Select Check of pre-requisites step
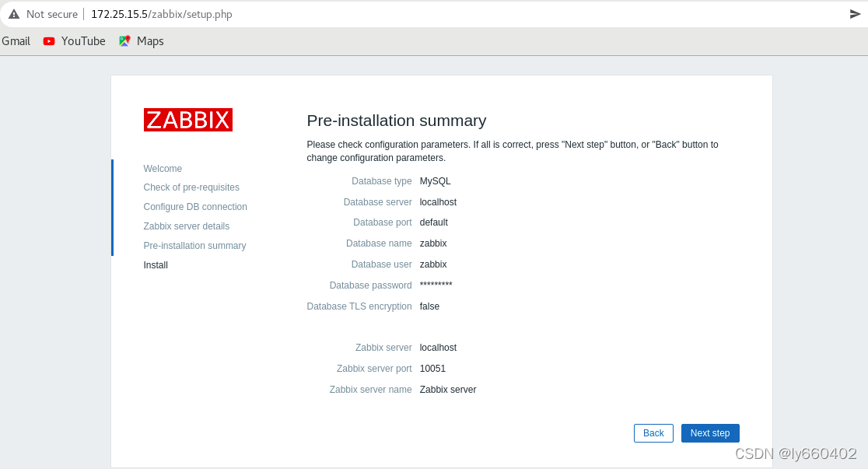Viewport: 868px width, 469px height. [191, 187]
